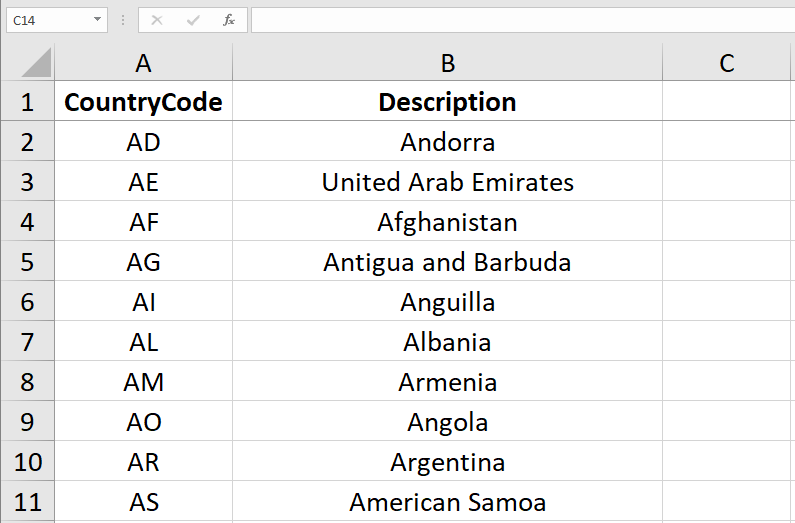
Task: Open the Name Box dropdown arrow
Action: 97,20
